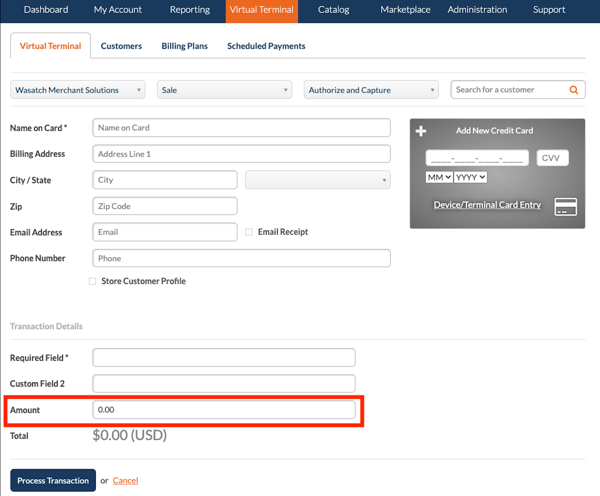This screenshot has width=600, height=496.
Task: Click the Transaction Details heading
Action: tap(46, 326)
